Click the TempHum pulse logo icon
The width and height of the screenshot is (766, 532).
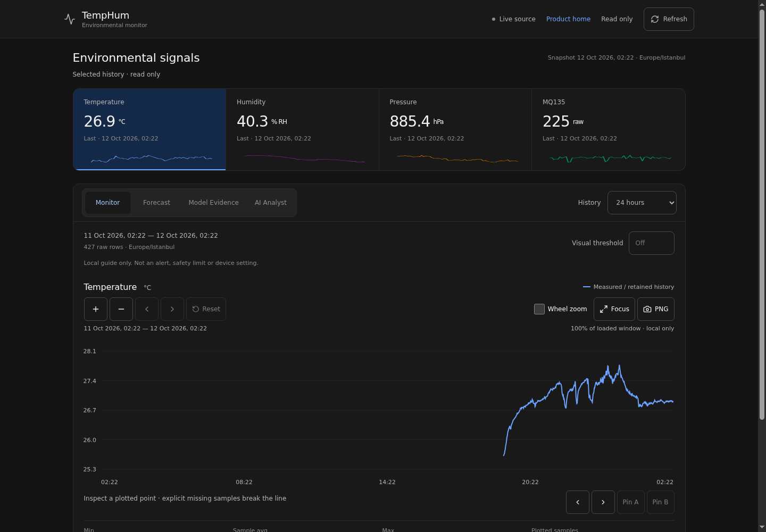(x=70, y=19)
